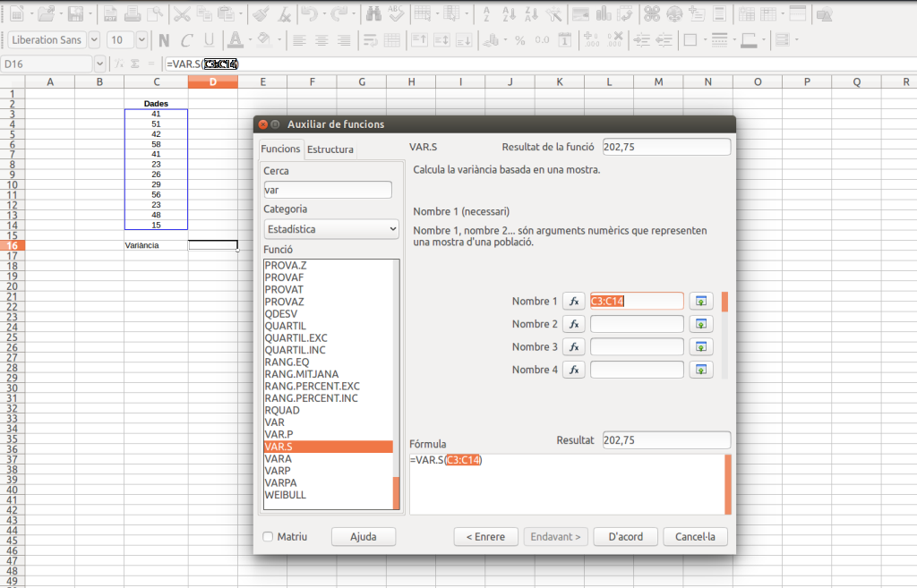917x588 pixels.
Task: Open the Name Box dropdown next to D16
Action: 99,64
